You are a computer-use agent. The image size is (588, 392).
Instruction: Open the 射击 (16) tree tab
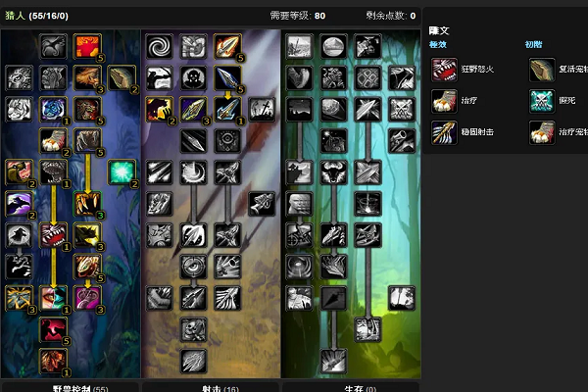pos(210,387)
